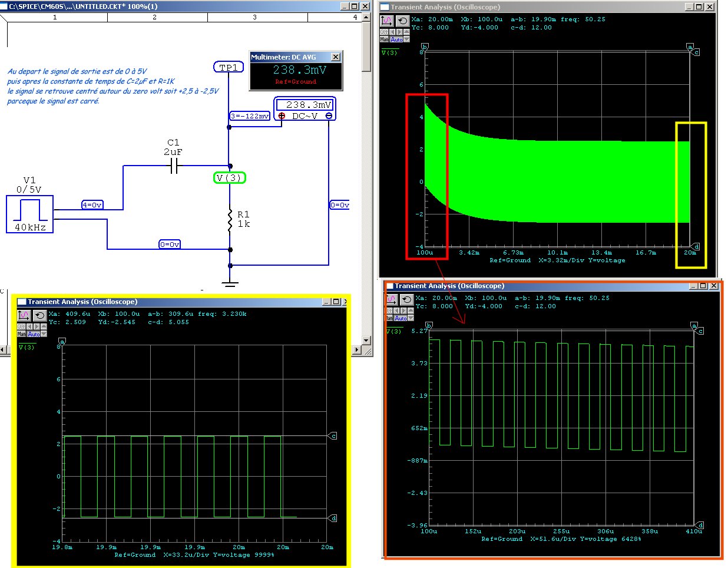Click cursor marker d in top-right oscilloscope

tap(696, 247)
